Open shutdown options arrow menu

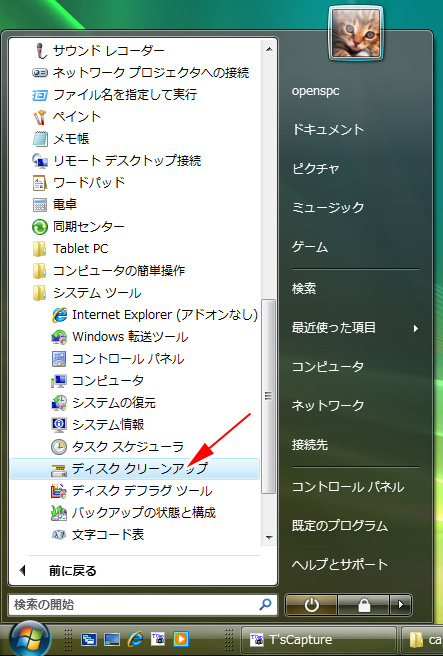(x=400, y=604)
